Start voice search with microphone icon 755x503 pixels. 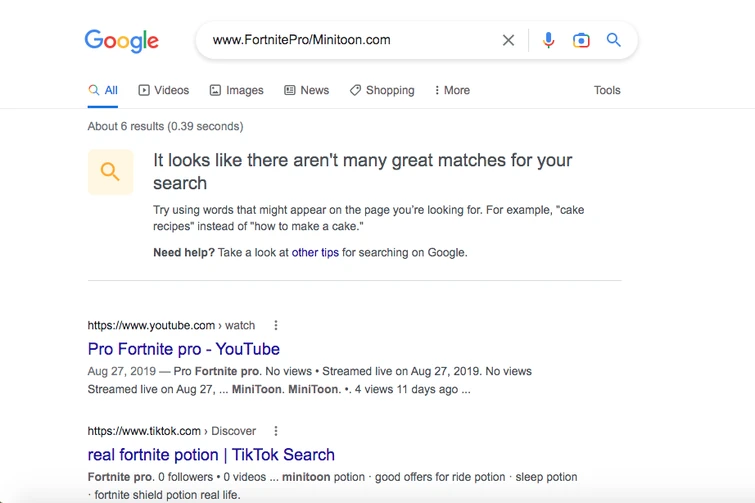(x=548, y=41)
